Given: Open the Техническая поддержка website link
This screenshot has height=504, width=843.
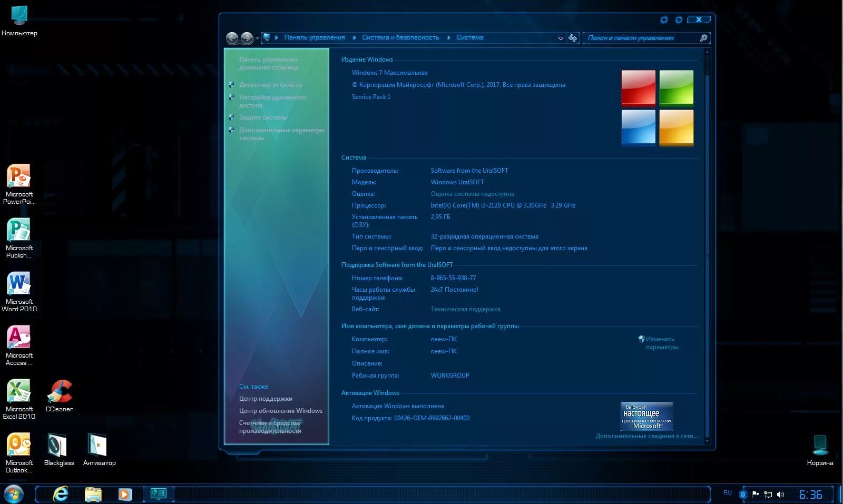Looking at the screenshot, I should click(465, 309).
